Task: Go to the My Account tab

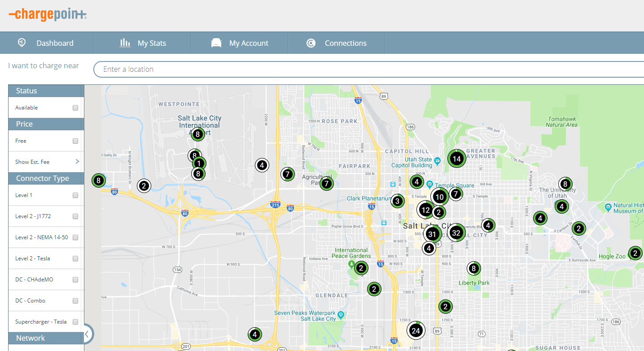Action: tap(240, 43)
